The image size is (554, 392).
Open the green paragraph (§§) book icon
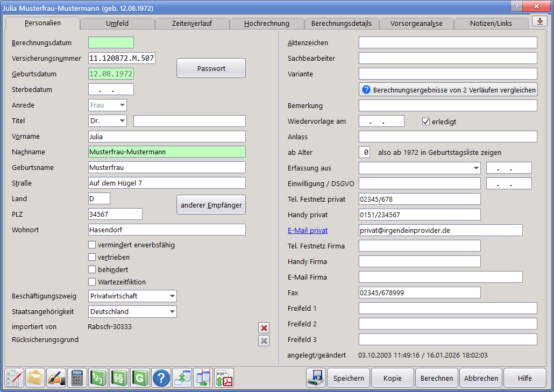119,378
